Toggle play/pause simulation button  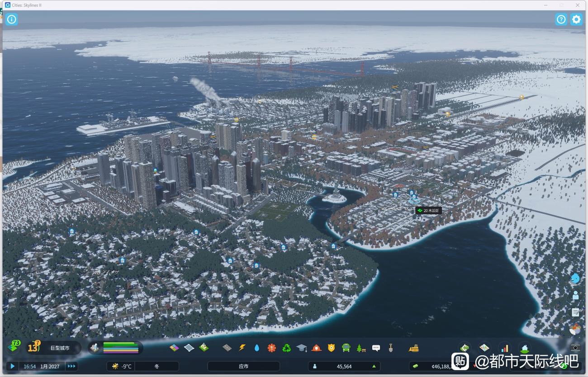coord(12,366)
